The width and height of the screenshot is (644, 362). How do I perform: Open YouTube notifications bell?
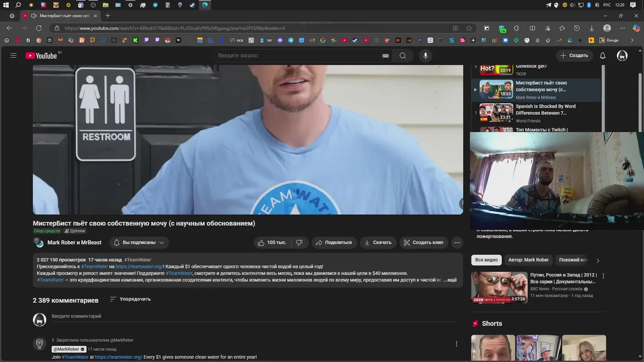602,55
